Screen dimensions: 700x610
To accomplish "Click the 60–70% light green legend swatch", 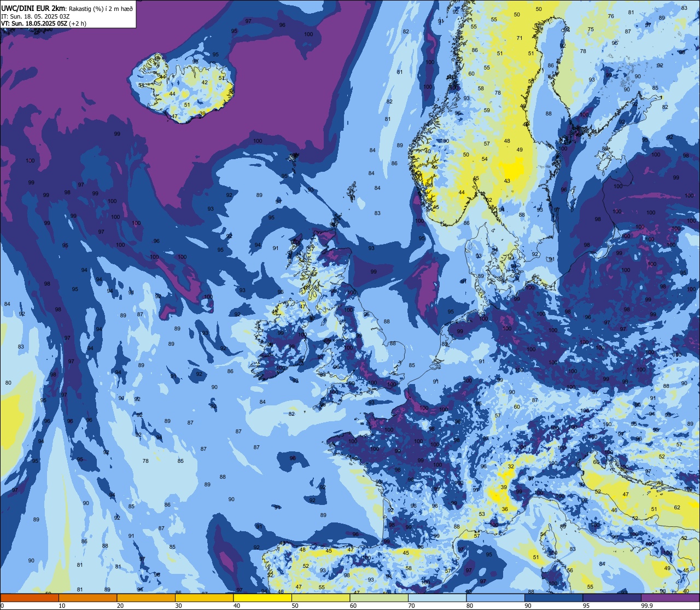I will [379, 597].
